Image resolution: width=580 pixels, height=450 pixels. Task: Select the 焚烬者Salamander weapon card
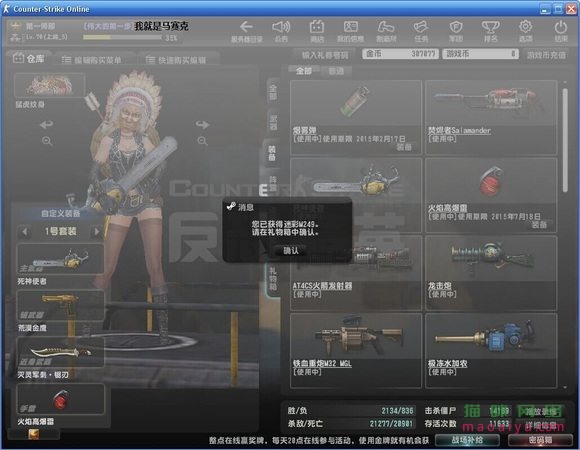[x=491, y=118]
